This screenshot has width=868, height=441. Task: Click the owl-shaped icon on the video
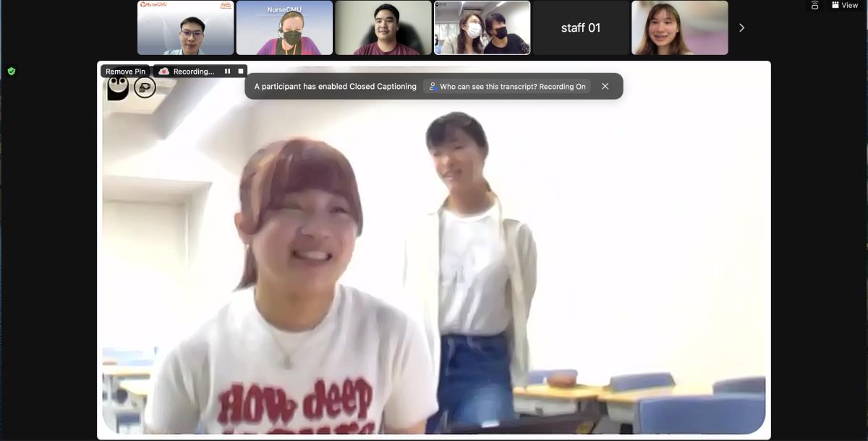pyautogui.click(x=118, y=88)
